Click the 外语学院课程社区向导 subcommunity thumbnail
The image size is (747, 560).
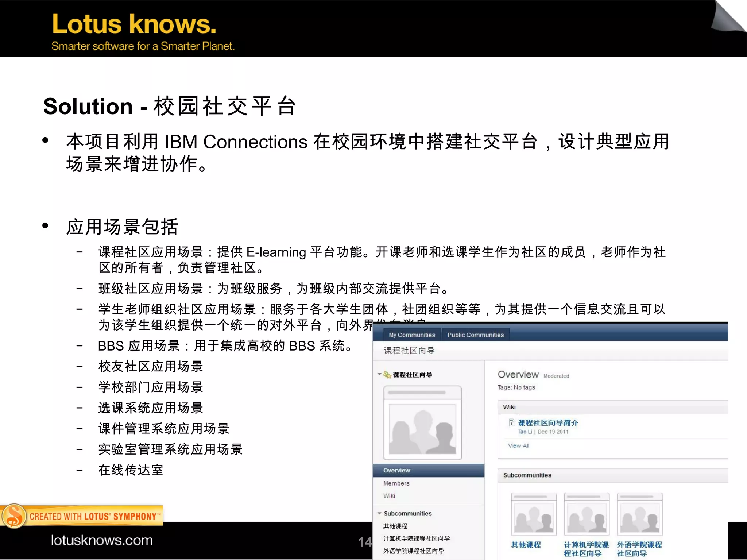(x=639, y=514)
